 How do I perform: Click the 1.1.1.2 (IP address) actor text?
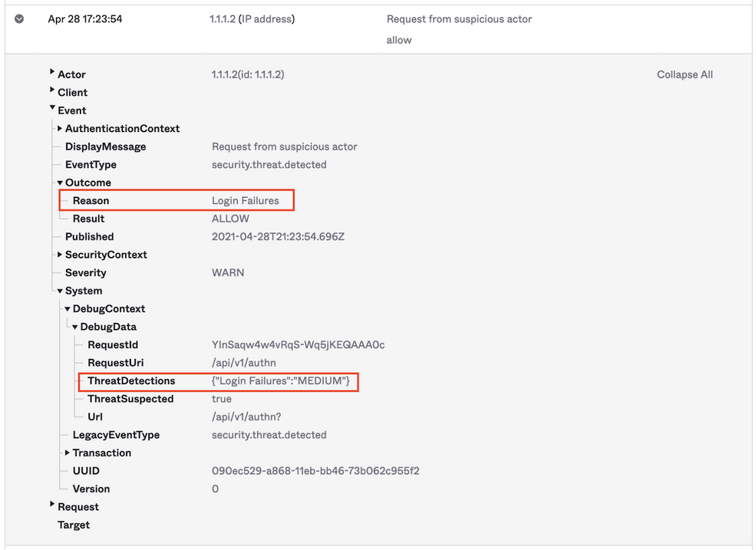click(253, 19)
